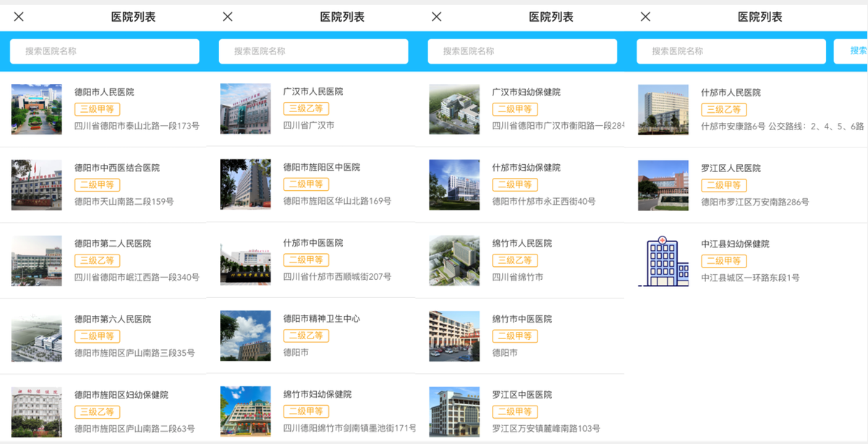The height and width of the screenshot is (444, 868).
Task: Close the list panel containing 德阳市人民医院
Action: click(x=19, y=17)
